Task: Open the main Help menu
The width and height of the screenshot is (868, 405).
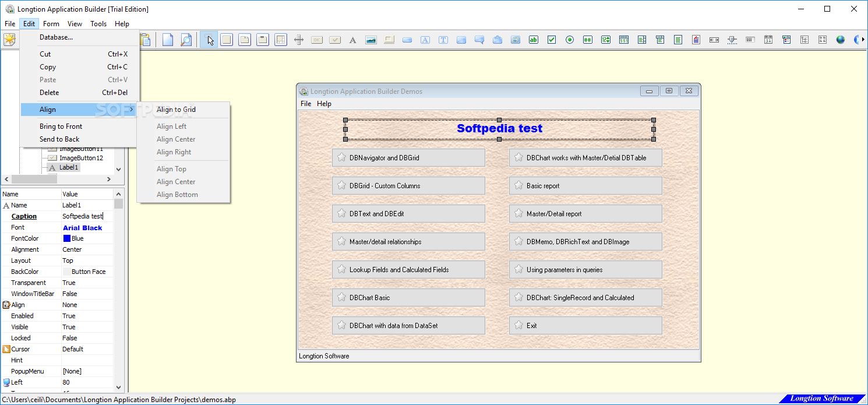Action: click(122, 24)
